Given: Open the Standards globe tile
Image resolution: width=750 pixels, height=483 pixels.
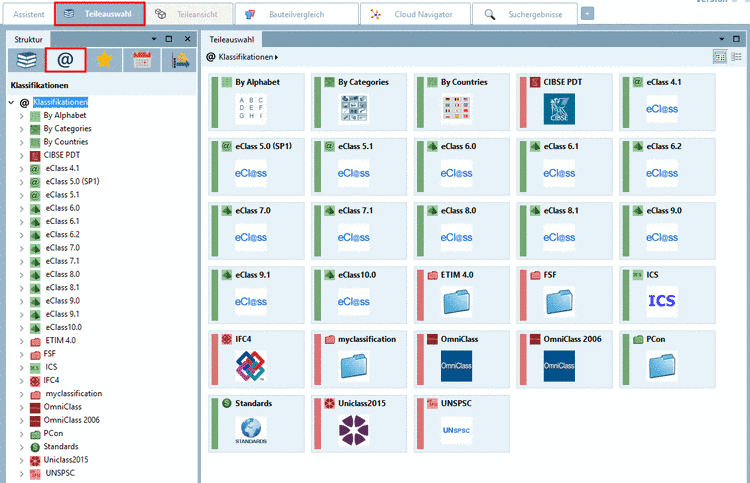Looking at the screenshot, I should [256, 423].
